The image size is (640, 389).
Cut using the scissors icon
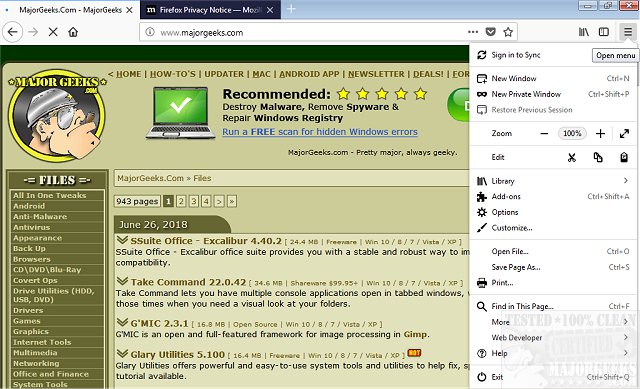[x=572, y=157]
